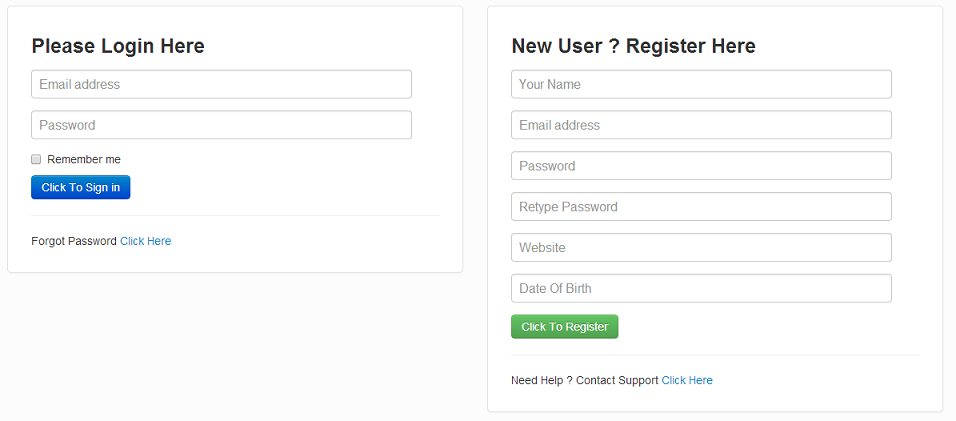Open the Contact Support 'Click Here' link

687,380
